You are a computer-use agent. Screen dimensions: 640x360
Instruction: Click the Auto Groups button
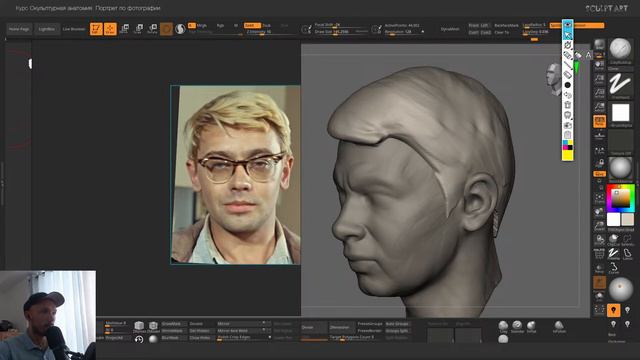[398, 324]
